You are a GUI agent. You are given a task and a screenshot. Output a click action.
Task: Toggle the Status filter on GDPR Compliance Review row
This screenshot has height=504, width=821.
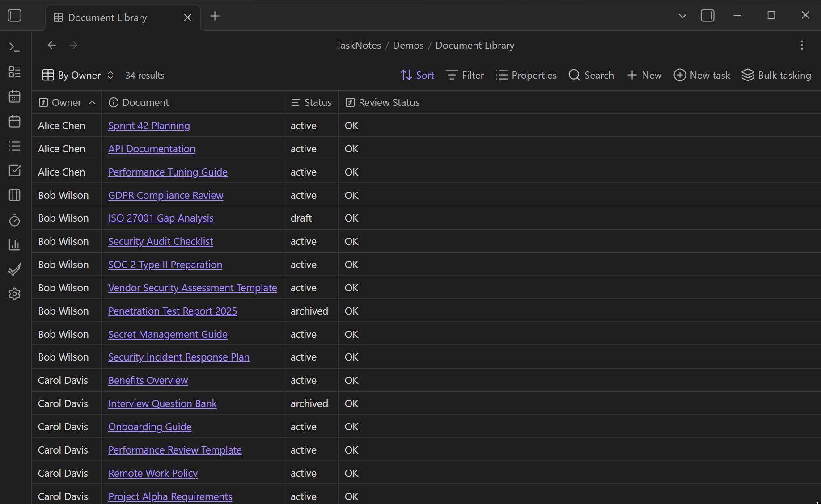coord(303,195)
